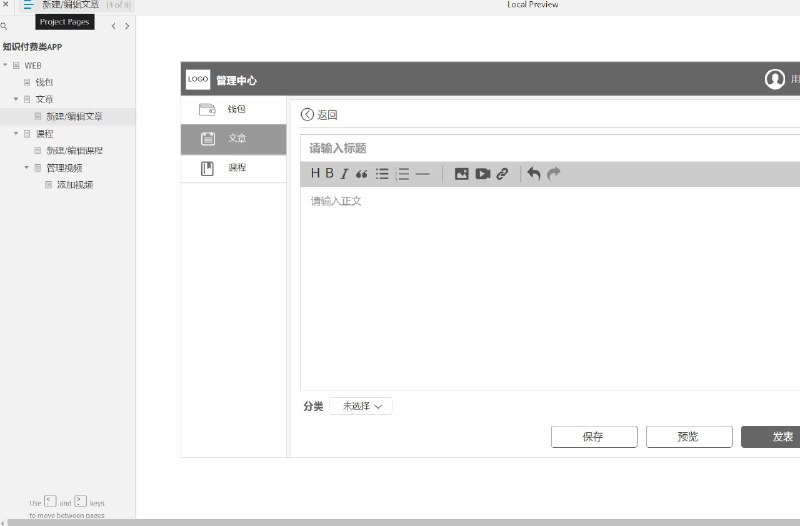This screenshot has height=526, width=800.
Task: Click the 管理中心 header title
Action: pyautogui.click(x=236, y=80)
